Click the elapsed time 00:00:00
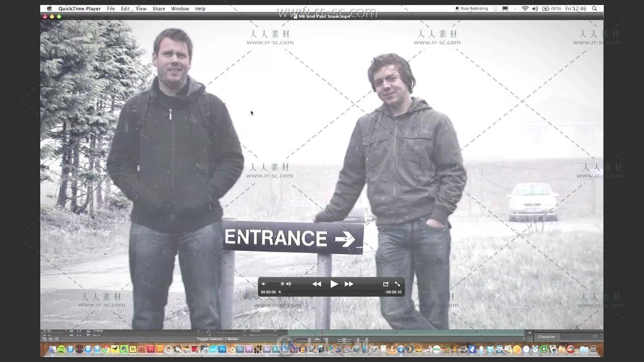This screenshot has width=644, height=362. tap(268, 292)
